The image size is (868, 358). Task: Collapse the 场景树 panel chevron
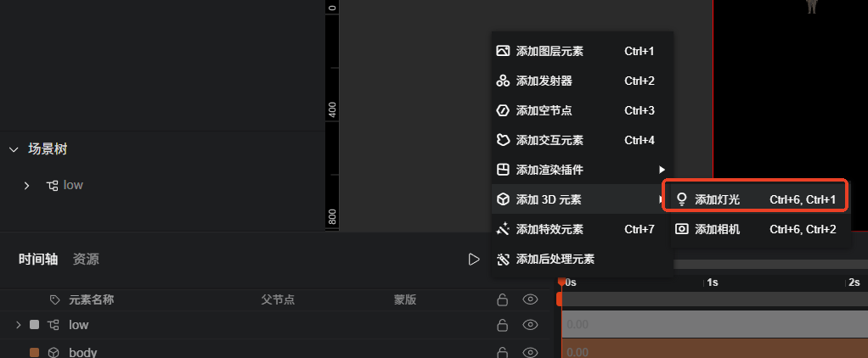click(x=14, y=149)
